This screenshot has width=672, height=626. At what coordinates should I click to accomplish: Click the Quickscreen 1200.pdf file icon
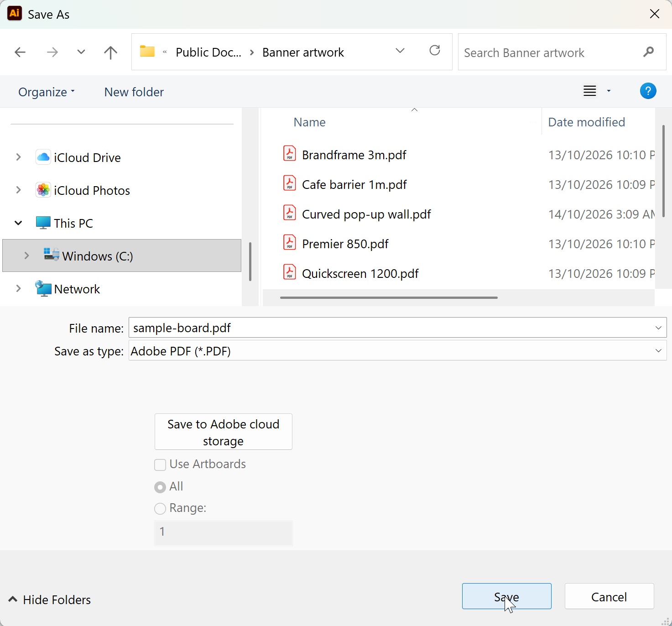290,272
